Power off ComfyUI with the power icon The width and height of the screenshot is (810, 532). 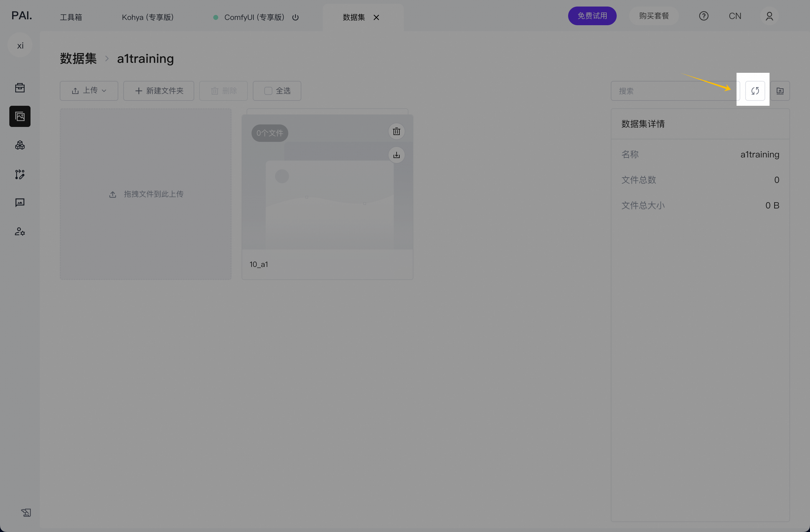pyautogui.click(x=295, y=17)
